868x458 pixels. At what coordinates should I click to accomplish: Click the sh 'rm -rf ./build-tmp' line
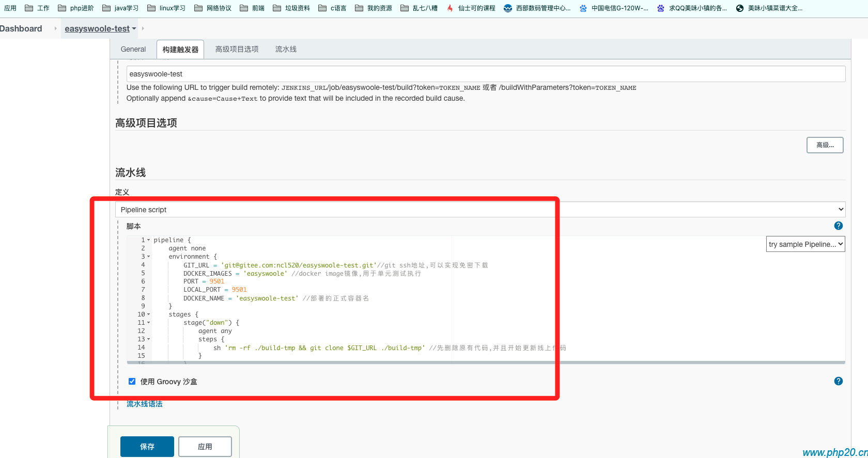coord(390,348)
